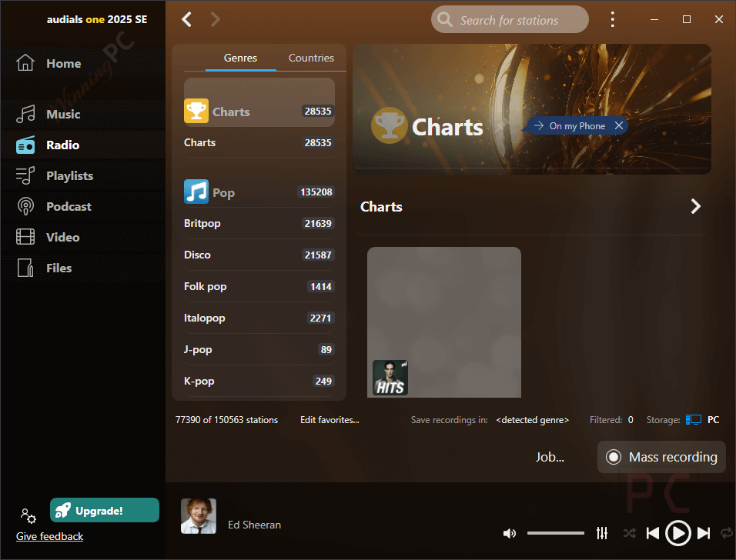
Task: Open the Files section
Action: point(82,268)
